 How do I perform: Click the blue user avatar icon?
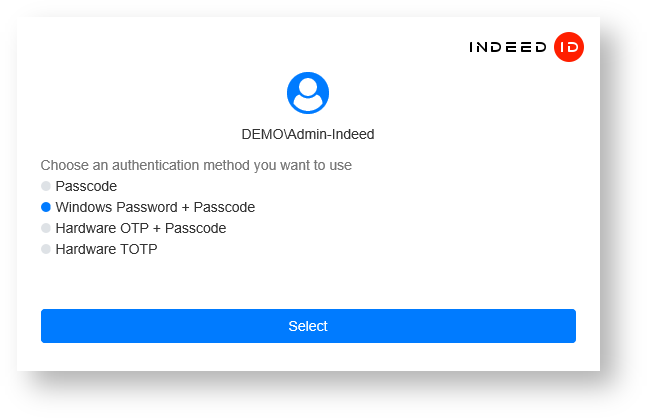click(308, 92)
